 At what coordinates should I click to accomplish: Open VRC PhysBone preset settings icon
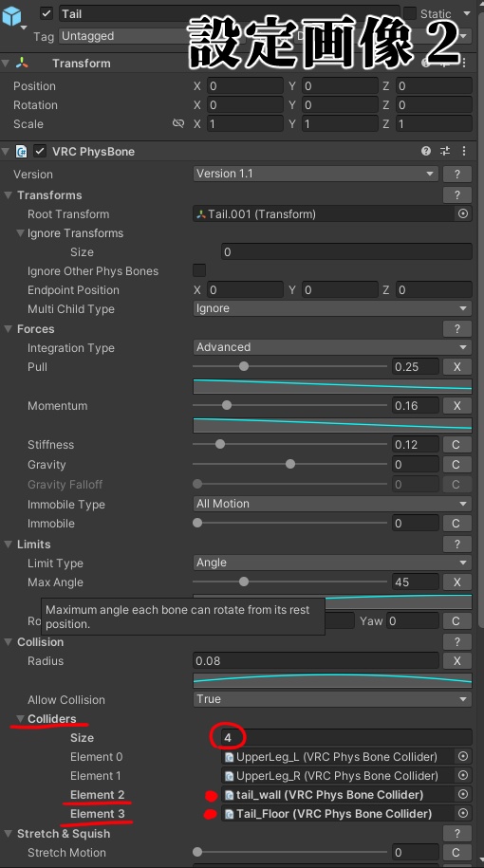coord(445,151)
